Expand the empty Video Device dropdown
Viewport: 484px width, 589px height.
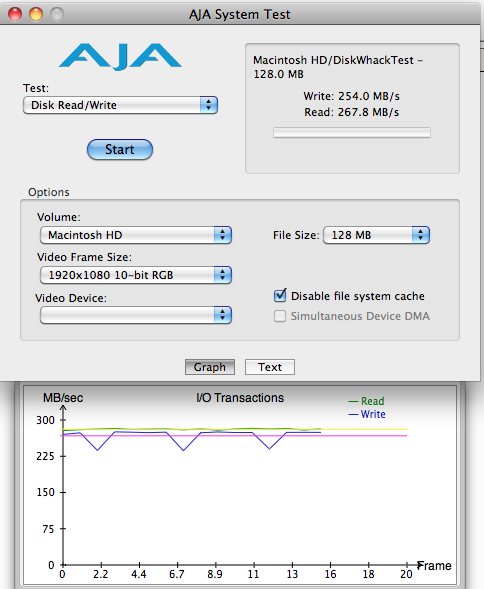click(x=136, y=315)
